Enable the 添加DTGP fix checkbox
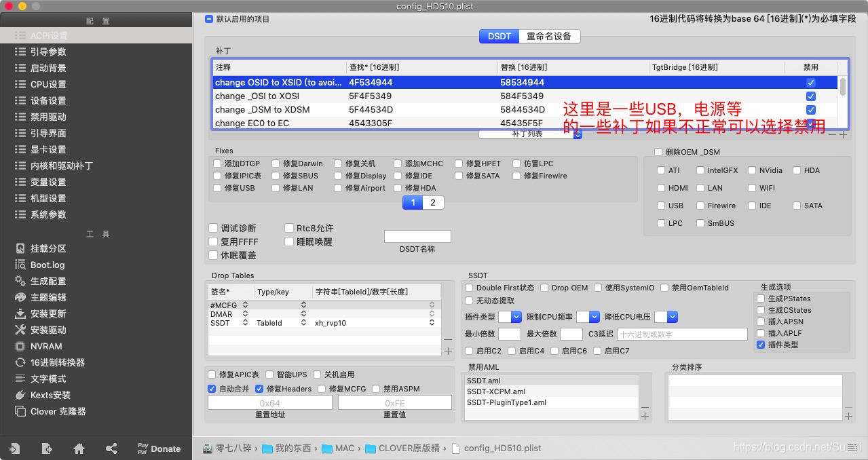This screenshot has width=868, height=460. coord(217,164)
